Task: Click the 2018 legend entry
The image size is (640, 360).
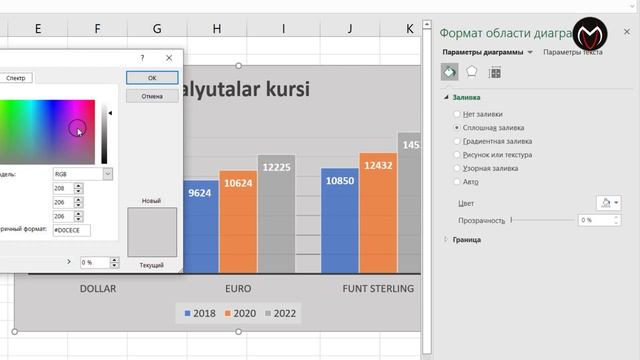Action: [200, 313]
